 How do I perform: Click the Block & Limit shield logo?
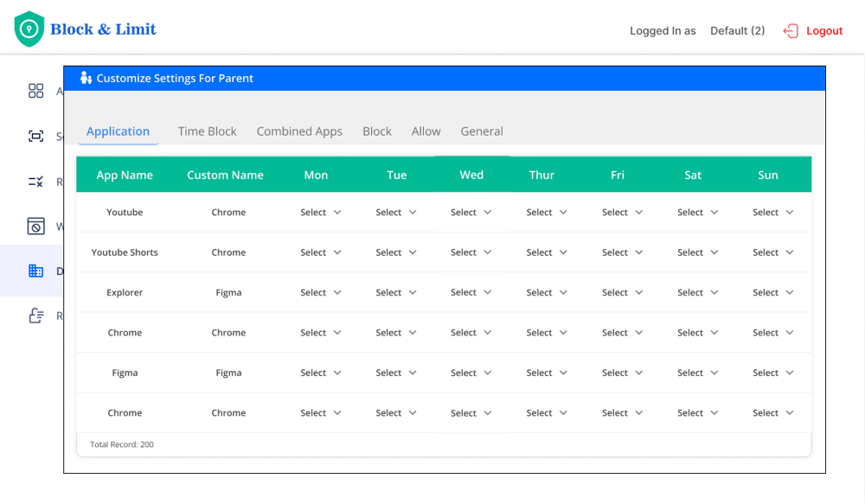point(29,29)
